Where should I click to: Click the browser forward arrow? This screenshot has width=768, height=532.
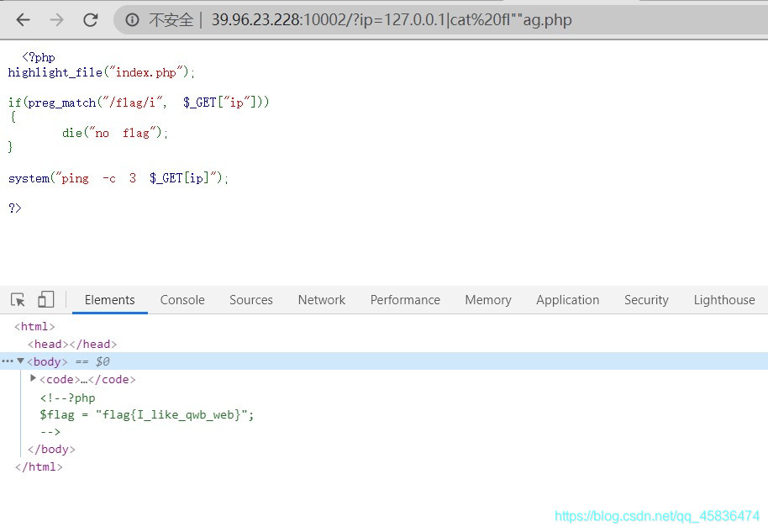[57, 19]
